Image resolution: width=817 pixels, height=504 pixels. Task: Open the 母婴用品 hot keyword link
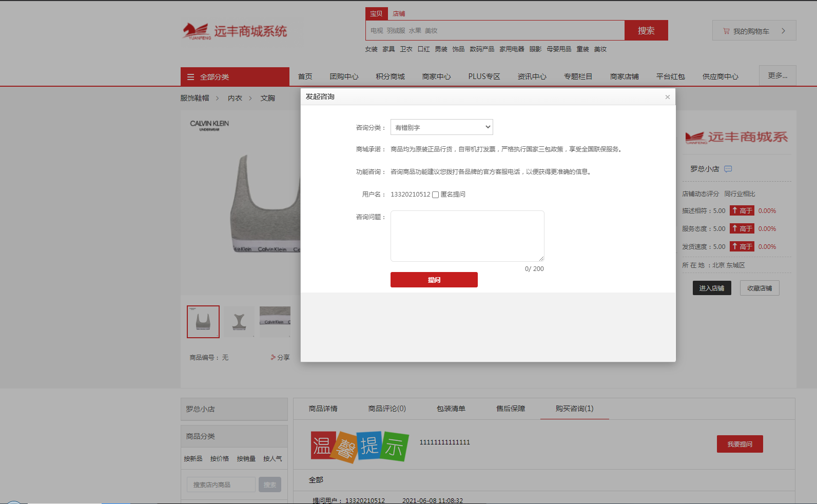[x=559, y=49]
